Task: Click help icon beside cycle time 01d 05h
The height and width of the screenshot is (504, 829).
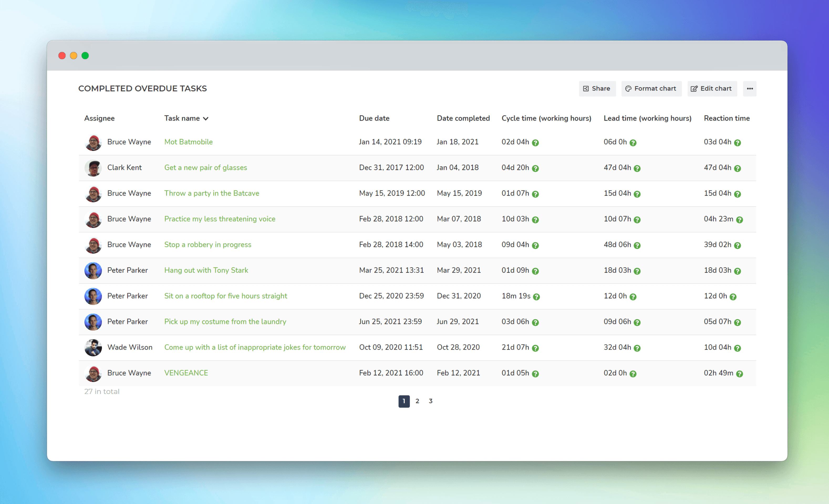Action: pyautogui.click(x=535, y=374)
